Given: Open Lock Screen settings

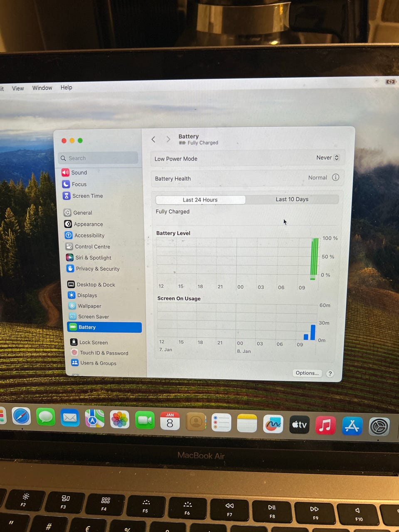Looking at the screenshot, I should pos(89,342).
